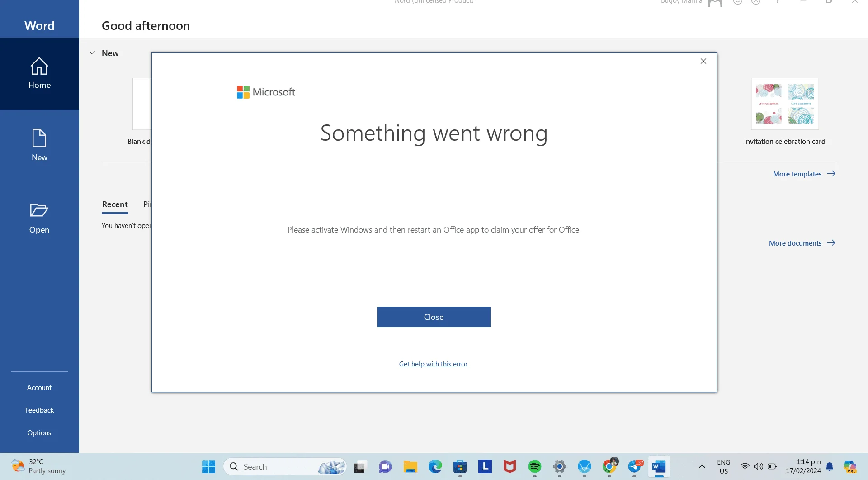
Task: Show hidden system tray icons
Action: pyautogui.click(x=702, y=467)
